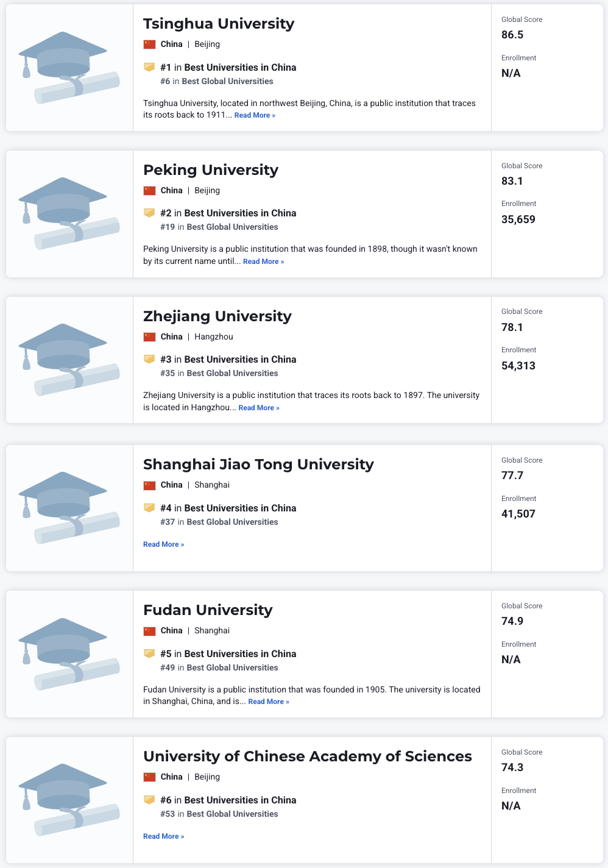Click the graduation cap thumbnail for Zhejiang University
The height and width of the screenshot is (868, 608).
tap(69, 360)
